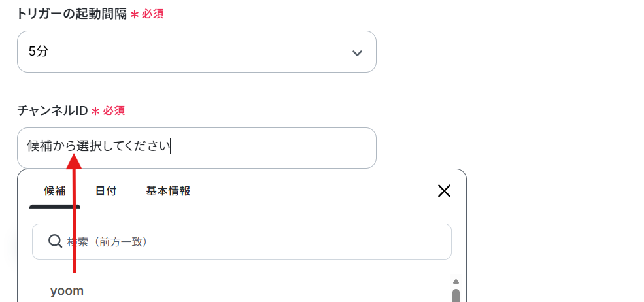Click the チャンネルID label
The height and width of the screenshot is (302, 644).
coord(52,111)
